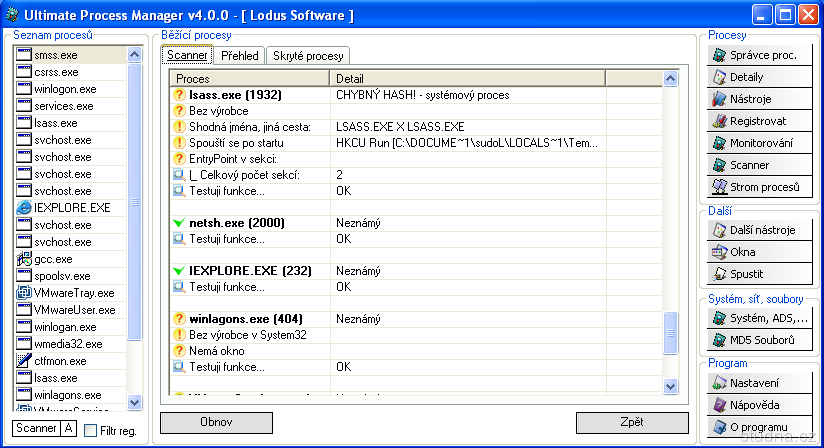Screen dimensions: 824x448
Task: Open MD5 Souborů tool
Action: 759,340
